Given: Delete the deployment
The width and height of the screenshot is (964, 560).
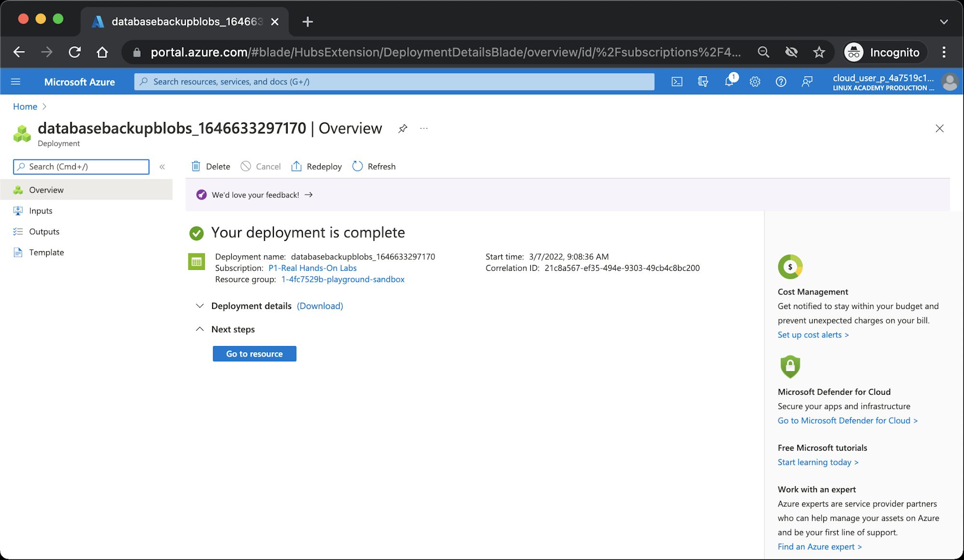Looking at the screenshot, I should [x=210, y=166].
